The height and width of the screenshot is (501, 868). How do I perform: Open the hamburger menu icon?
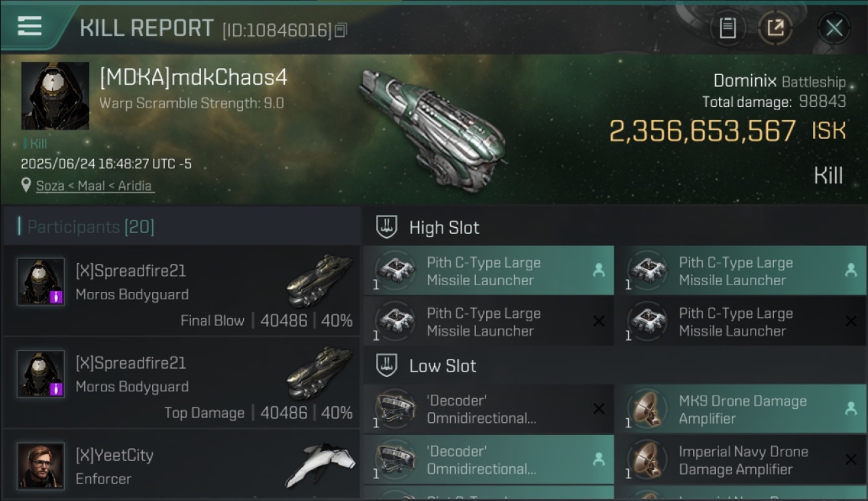[29, 27]
